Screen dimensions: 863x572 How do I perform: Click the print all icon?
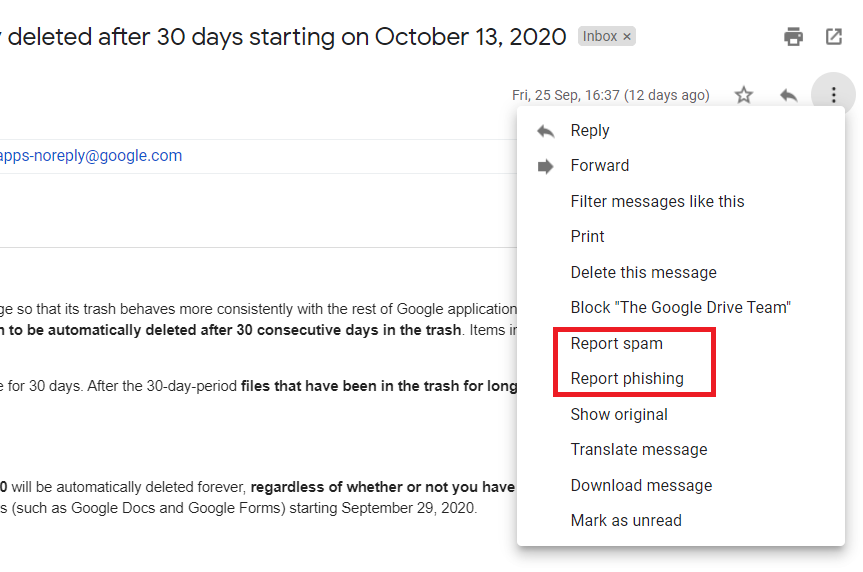[793, 37]
